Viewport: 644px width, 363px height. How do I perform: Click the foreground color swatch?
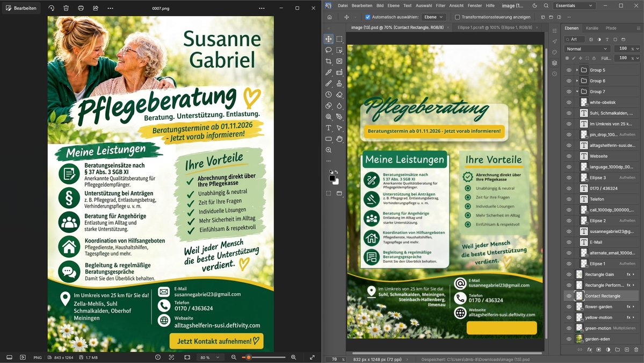pyautogui.click(x=332, y=177)
